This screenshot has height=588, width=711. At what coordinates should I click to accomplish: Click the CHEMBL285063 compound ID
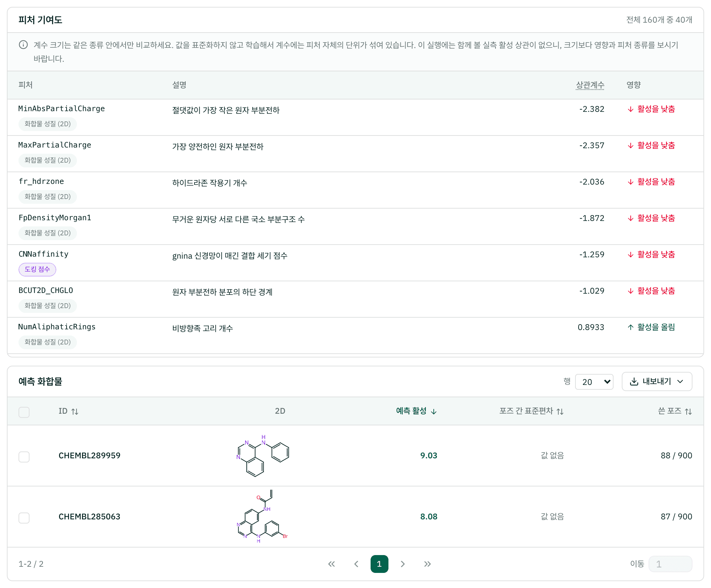[89, 517]
